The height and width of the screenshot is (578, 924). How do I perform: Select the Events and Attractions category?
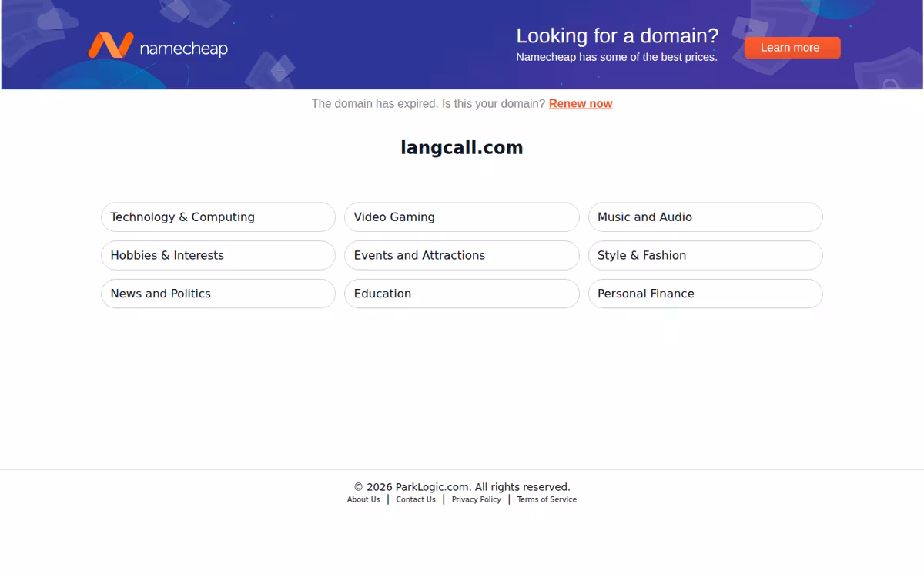point(462,256)
